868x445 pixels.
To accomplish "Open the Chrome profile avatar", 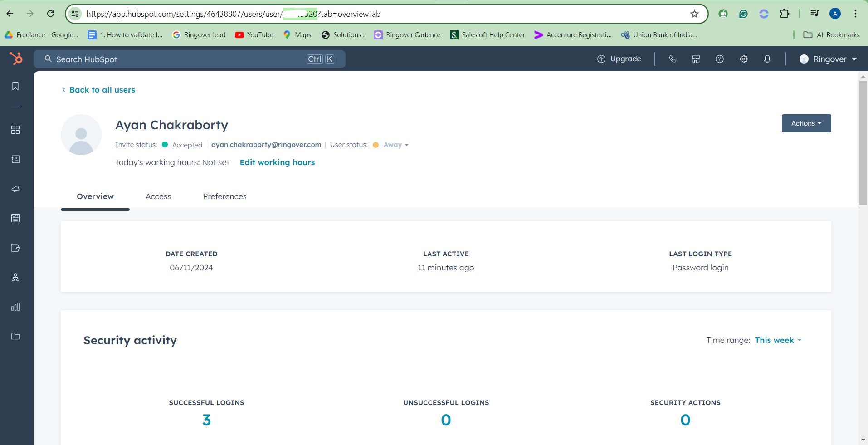I will pos(835,14).
